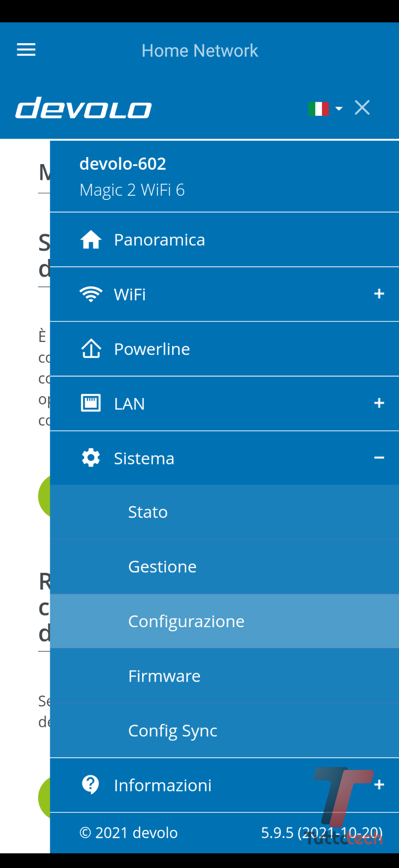399x868 pixels.
Task: Click the Informazioni question mark icon
Action: pyautogui.click(x=91, y=785)
